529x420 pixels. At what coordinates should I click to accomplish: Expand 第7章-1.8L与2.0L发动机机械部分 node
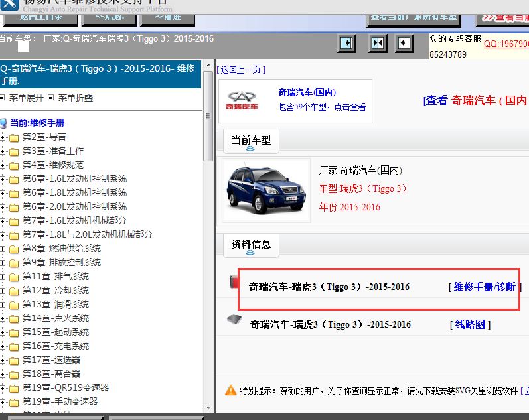[x=3, y=235]
